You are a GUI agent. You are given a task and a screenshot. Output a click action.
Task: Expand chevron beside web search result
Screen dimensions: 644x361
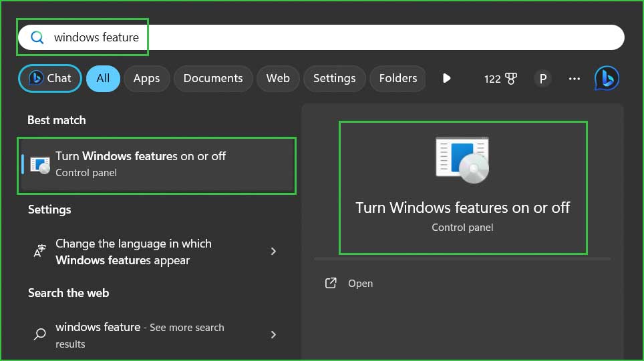tap(273, 335)
